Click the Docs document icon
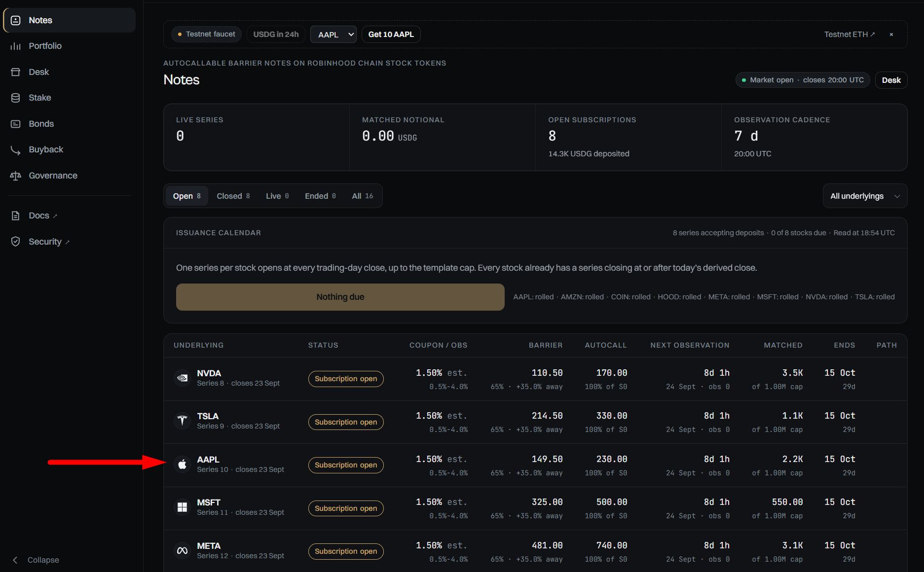The height and width of the screenshot is (572, 924). (16, 215)
